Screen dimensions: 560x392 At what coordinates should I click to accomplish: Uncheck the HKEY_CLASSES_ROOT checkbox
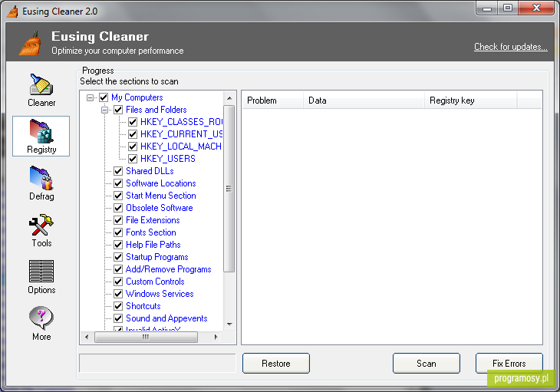[133, 122]
